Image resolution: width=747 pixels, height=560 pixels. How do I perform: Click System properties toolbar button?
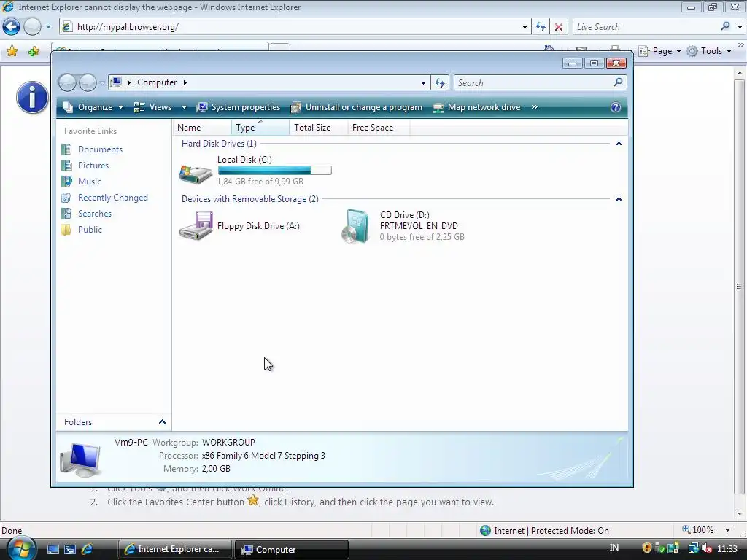[x=239, y=107]
